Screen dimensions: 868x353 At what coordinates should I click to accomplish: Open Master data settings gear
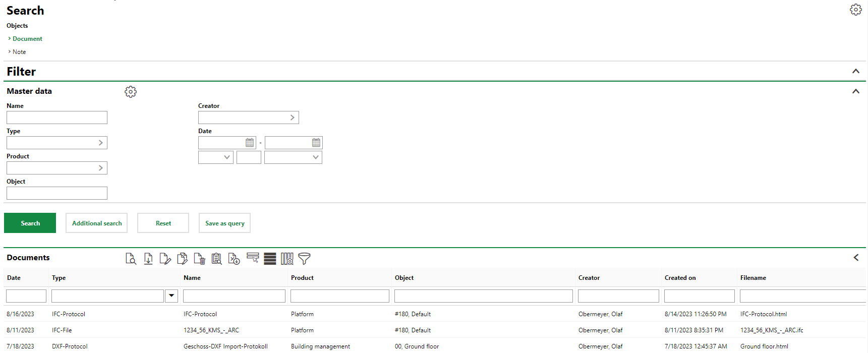point(131,91)
